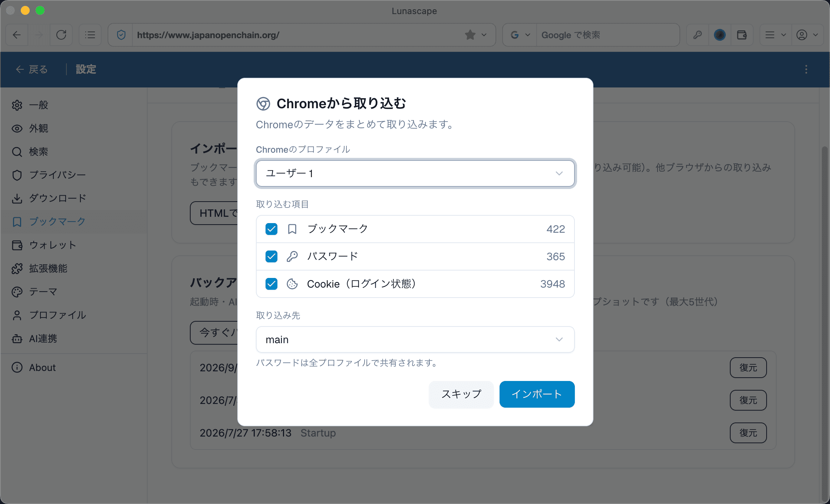The image size is (830, 504).
Task: Select ブックマーク in sidebar
Action: coord(73,222)
